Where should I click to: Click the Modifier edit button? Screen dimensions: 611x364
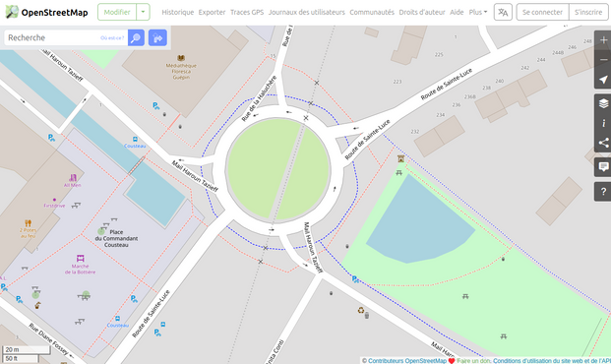click(117, 12)
